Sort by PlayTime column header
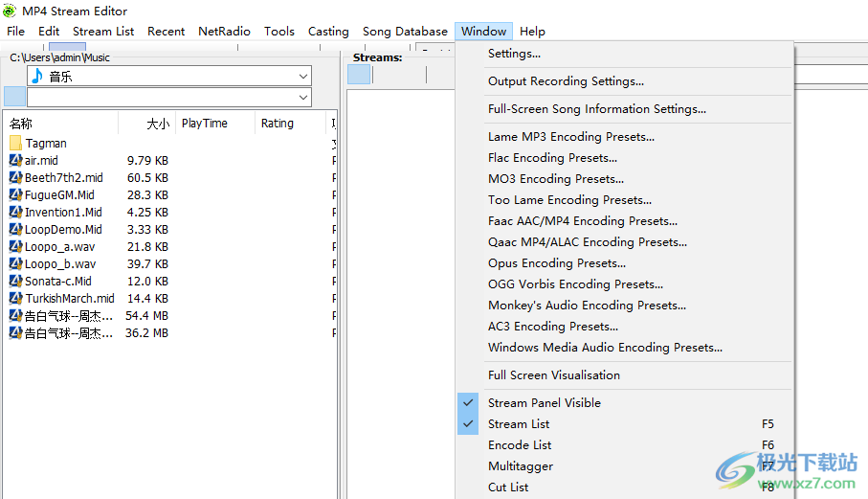Screen dimensions: 868x499 215,123
